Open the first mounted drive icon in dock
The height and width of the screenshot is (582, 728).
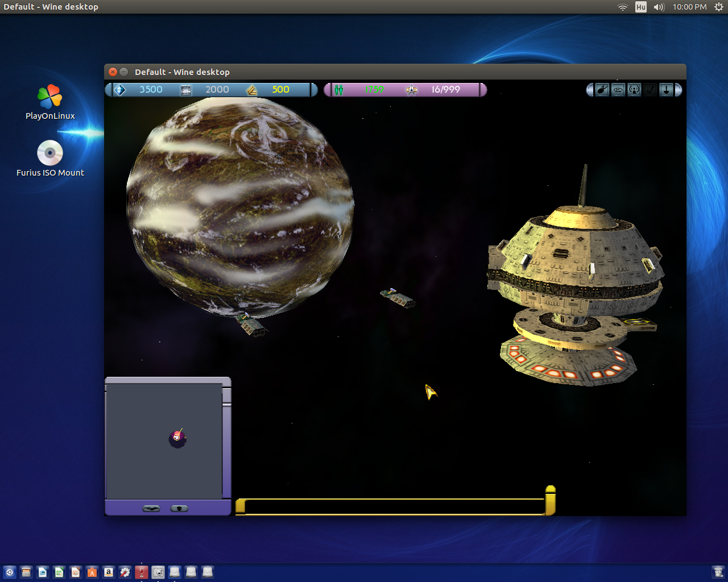point(175,572)
